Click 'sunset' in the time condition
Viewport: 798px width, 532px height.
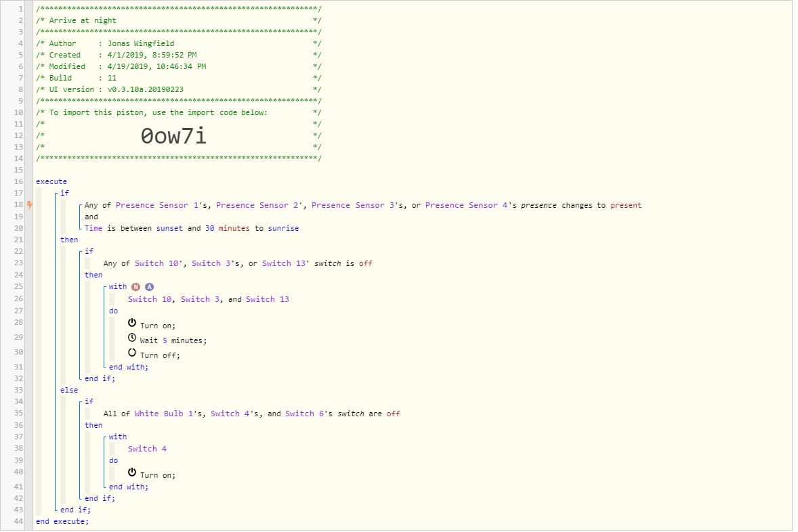[169, 228]
